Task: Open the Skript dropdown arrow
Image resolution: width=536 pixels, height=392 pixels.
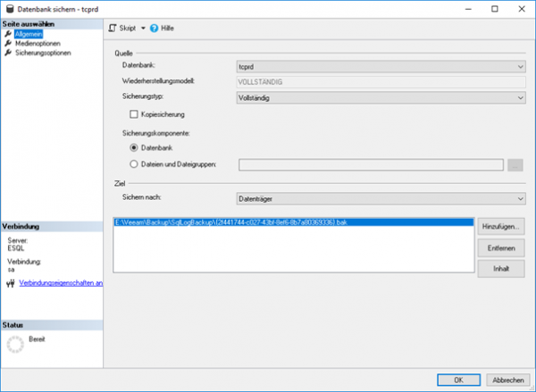Action: [143, 29]
